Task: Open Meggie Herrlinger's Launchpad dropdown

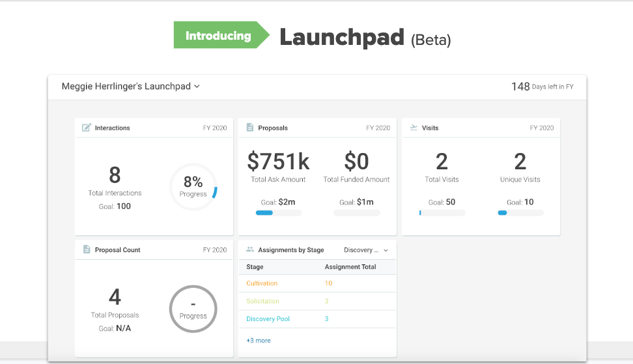Action: click(130, 86)
